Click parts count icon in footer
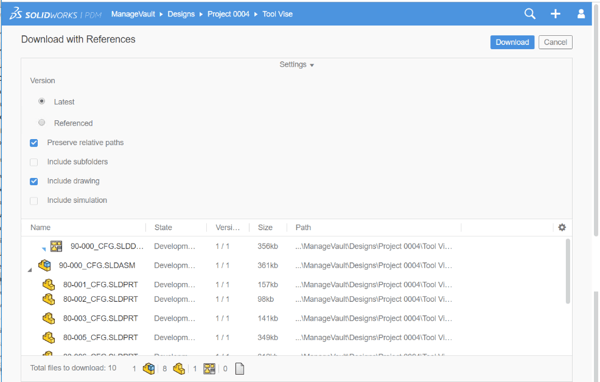Image resolution: width=600 pixels, height=382 pixels. (x=179, y=369)
